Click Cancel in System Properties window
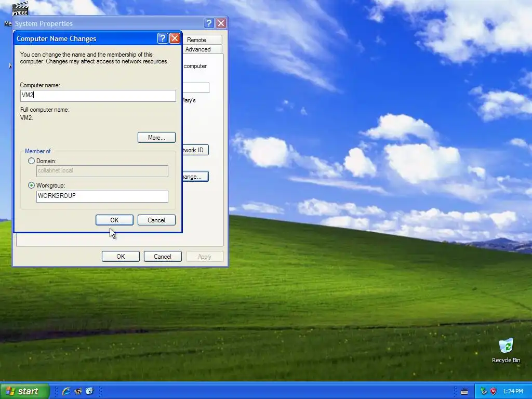532x399 pixels. tap(163, 257)
